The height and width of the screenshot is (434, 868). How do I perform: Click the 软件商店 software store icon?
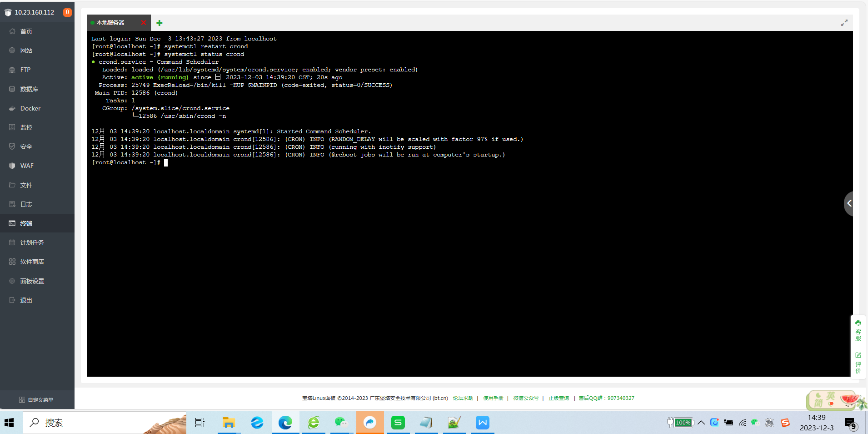pyautogui.click(x=12, y=262)
